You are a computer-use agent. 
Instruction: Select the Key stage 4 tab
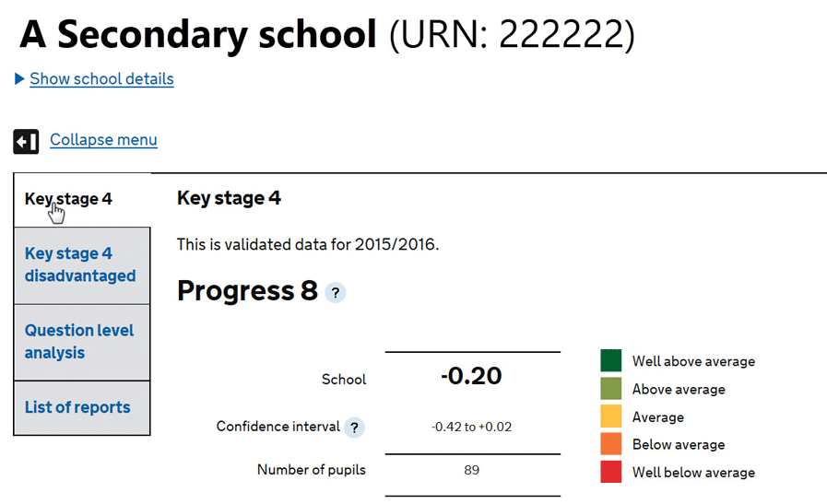pos(82,200)
